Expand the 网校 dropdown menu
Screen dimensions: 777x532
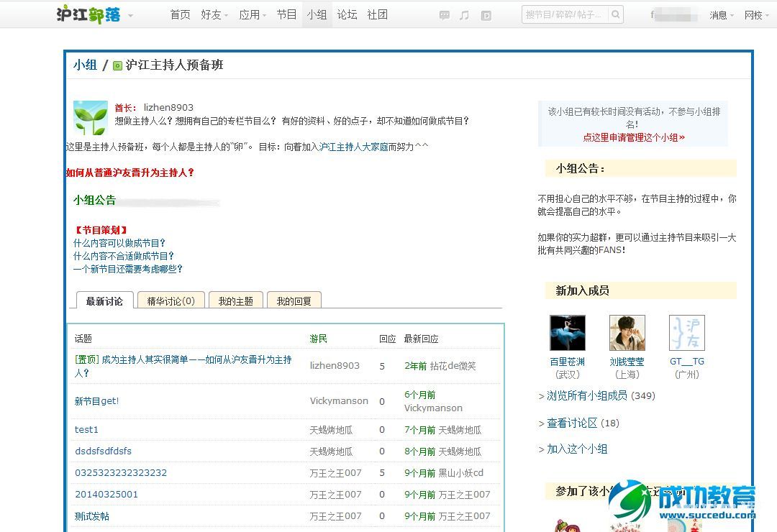tap(757, 15)
